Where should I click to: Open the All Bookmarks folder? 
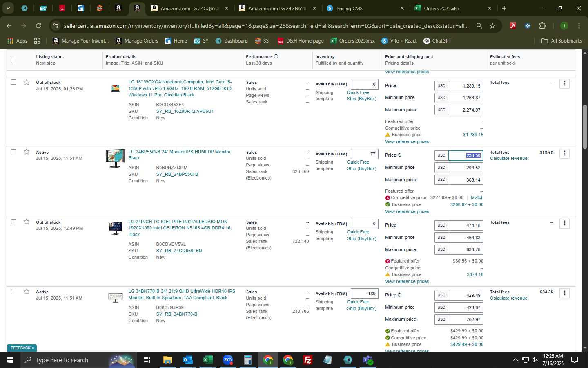[561, 41]
